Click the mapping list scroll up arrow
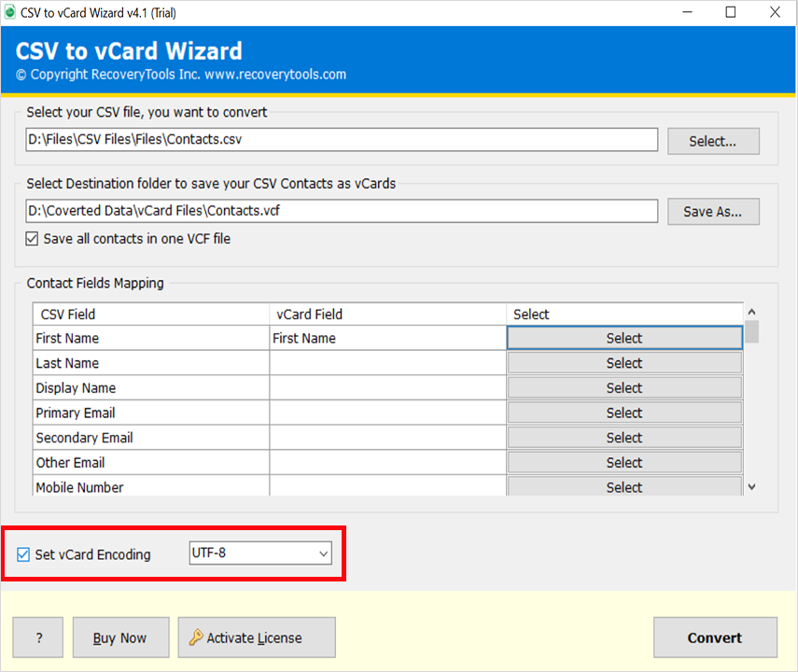This screenshot has height=672, width=798. tap(752, 312)
